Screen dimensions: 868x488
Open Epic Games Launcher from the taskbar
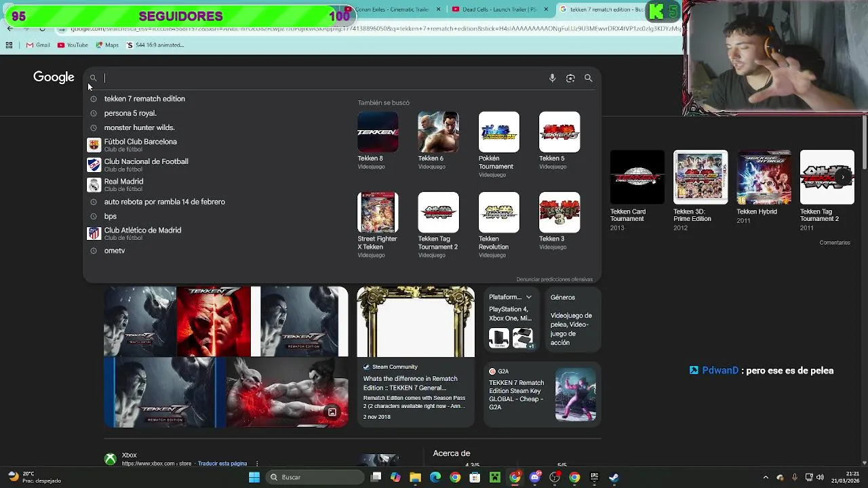pyautogui.click(x=595, y=477)
